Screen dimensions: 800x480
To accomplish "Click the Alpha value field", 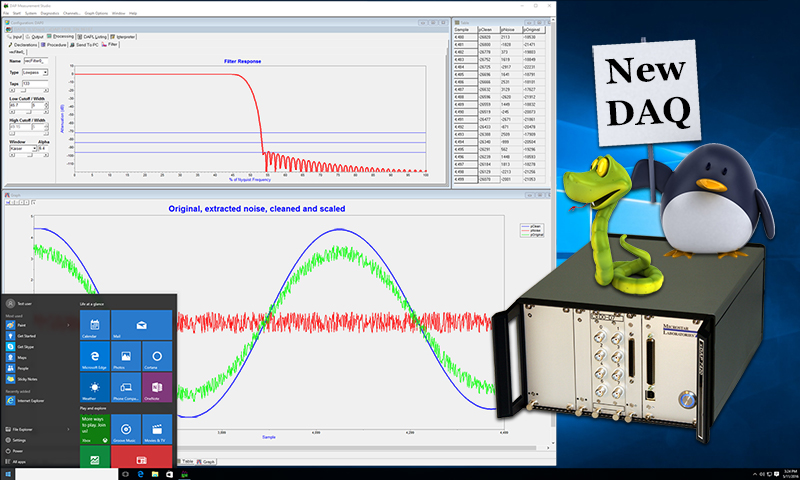I will click(43, 148).
